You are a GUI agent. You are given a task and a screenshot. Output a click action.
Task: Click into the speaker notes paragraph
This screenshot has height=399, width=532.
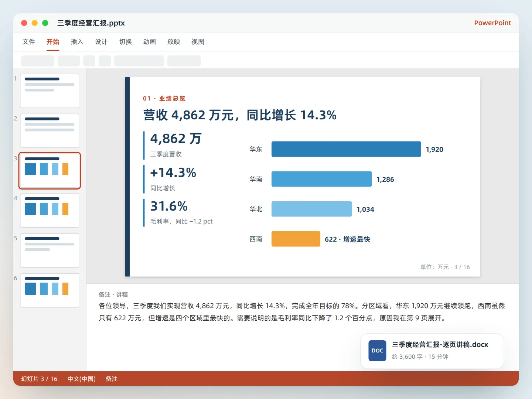(x=301, y=312)
